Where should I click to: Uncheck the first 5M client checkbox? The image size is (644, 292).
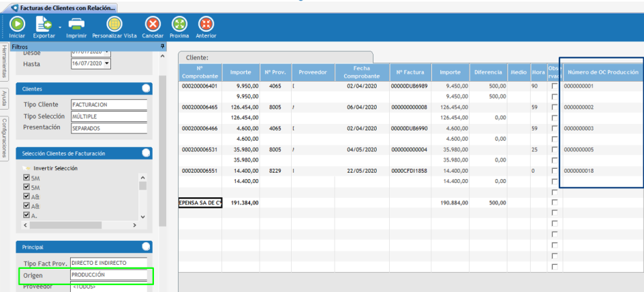(27, 178)
